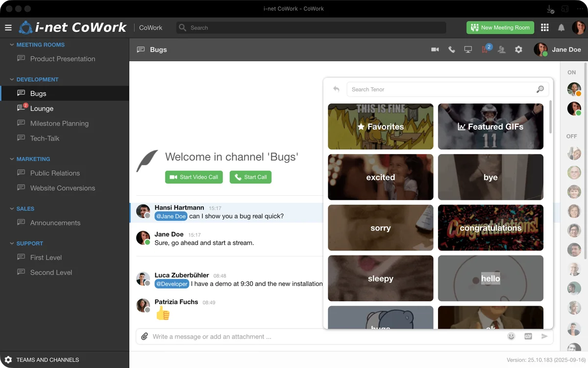This screenshot has height=368, width=588.
Task: Switch to the Tech-Talk channel
Action: point(45,138)
